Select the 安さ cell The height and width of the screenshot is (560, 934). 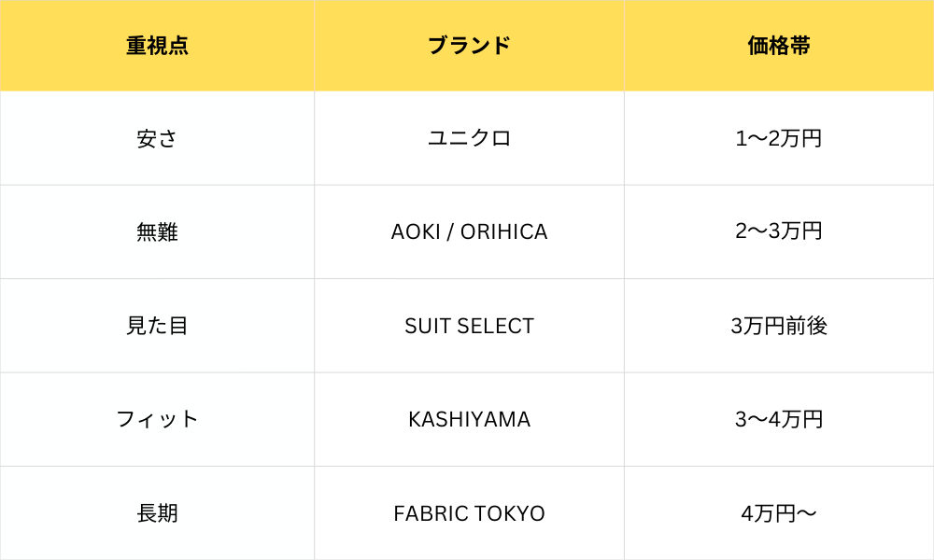click(x=157, y=138)
